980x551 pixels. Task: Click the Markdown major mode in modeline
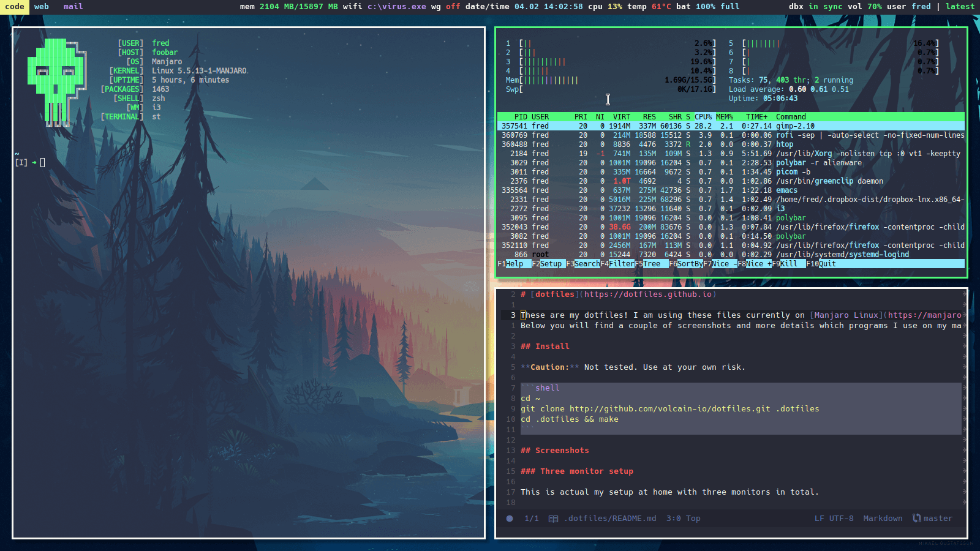coord(883,519)
